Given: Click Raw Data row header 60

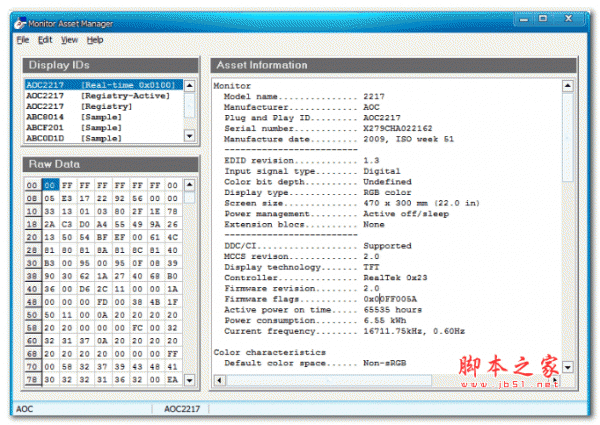Looking at the screenshot, I should point(32,341).
